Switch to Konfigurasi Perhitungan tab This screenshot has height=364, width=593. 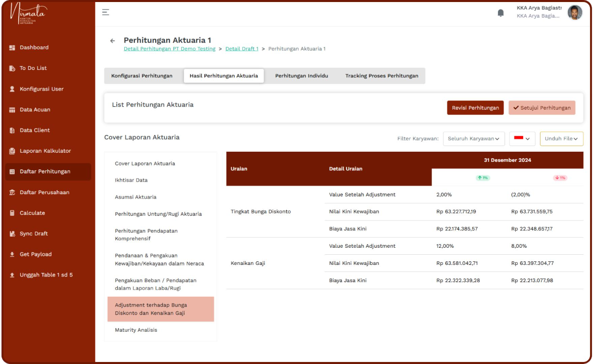(x=142, y=76)
